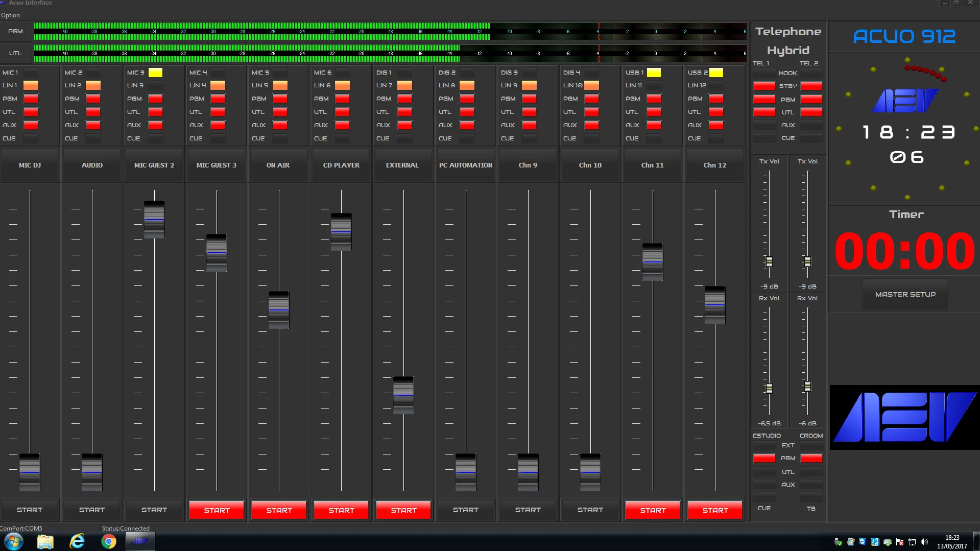Screen dimensions: 980x551
Task: Toggle LIN 8 input on PC AUTOMATION channel
Action: [467, 85]
